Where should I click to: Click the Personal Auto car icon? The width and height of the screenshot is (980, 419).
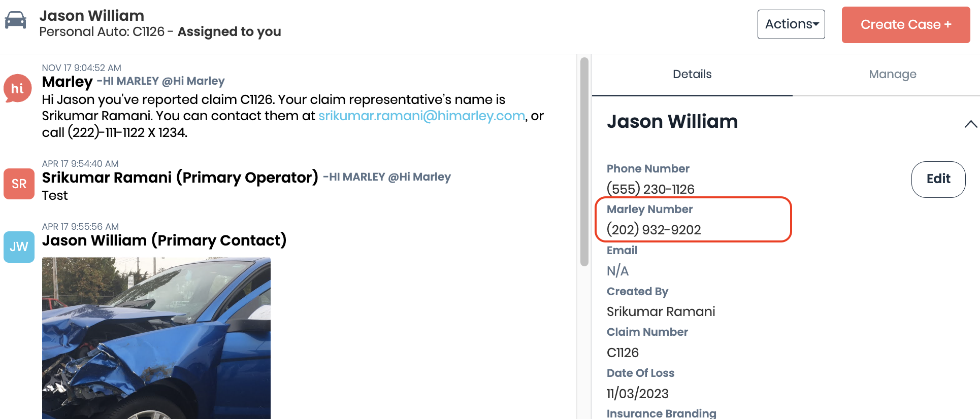point(16,21)
